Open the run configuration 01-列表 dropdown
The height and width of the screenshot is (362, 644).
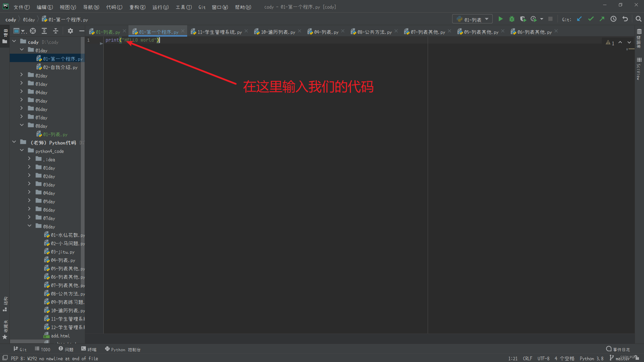pyautogui.click(x=472, y=19)
